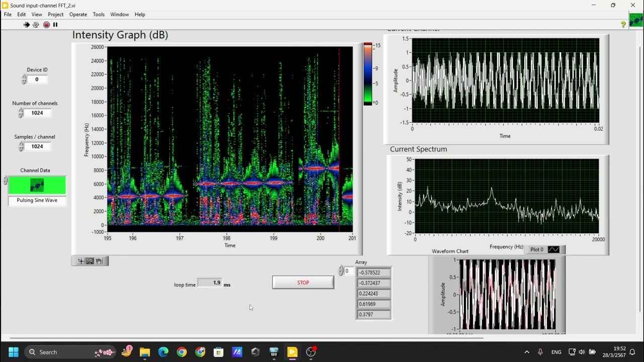Open the Tools menu
This screenshot has width=644, height=362.
(x=99, y=15)
